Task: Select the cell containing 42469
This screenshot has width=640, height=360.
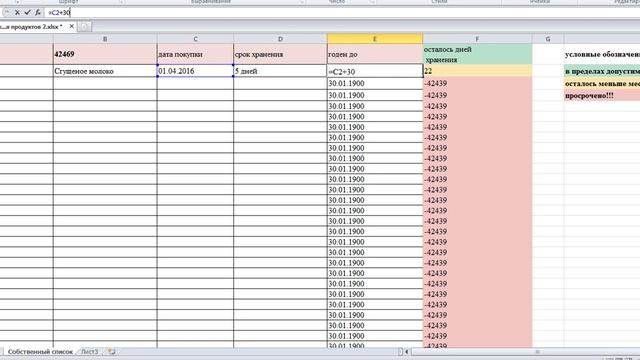Action: (105, 54)
